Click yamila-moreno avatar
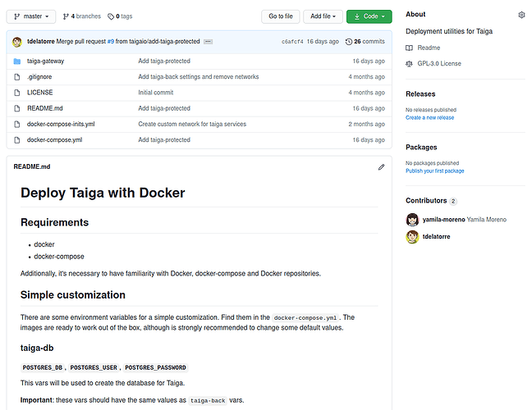Viewport: 532px width, 410px height. coord(412,220)
